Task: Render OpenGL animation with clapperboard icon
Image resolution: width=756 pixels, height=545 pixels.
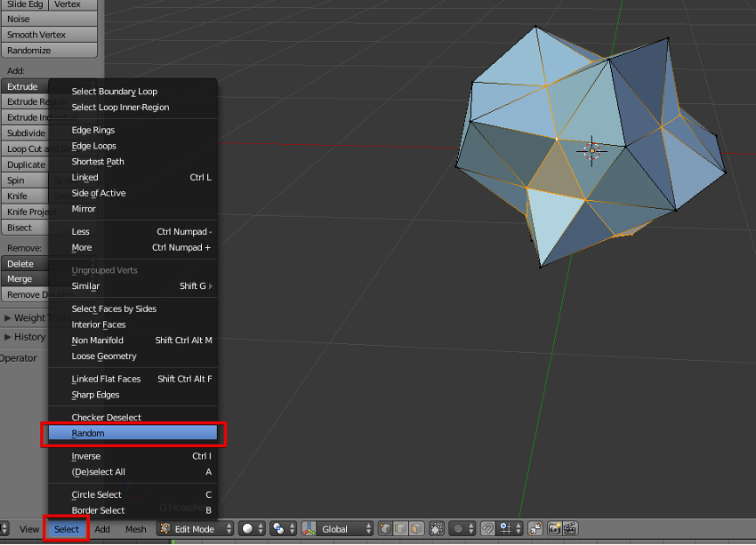Action: point(570,529)
